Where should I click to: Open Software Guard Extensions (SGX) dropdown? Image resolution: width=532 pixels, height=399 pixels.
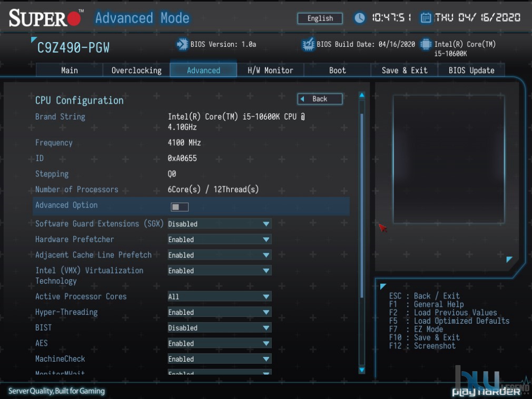[x=220, y=224]
